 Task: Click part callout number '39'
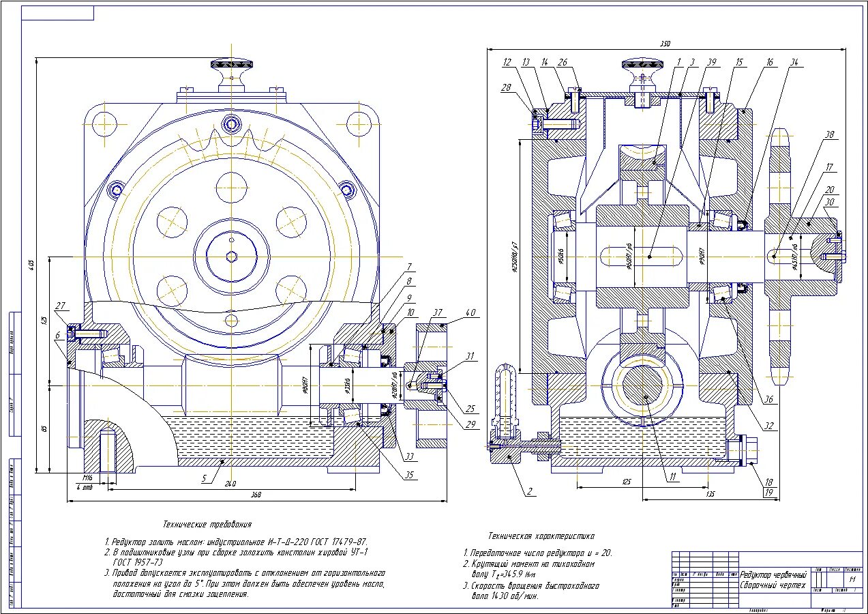(712, 62)
